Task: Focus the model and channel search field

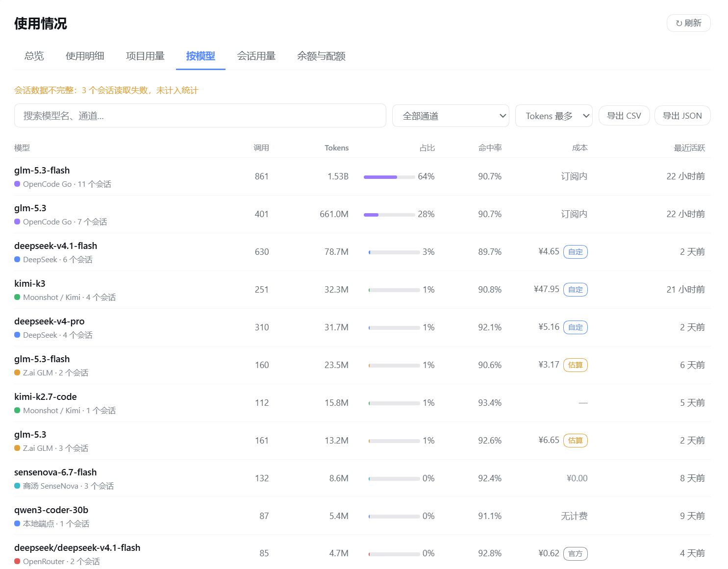Action: (200, 116)
